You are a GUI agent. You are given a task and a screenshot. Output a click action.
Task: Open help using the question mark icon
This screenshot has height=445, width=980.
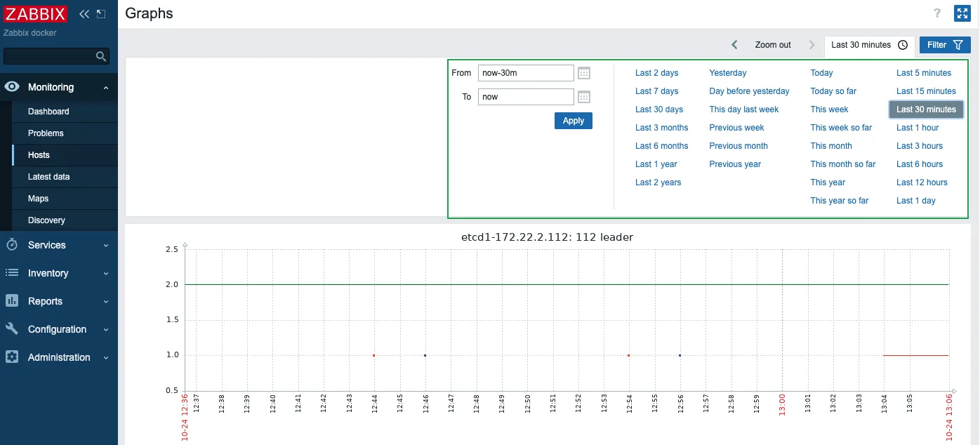936,13
